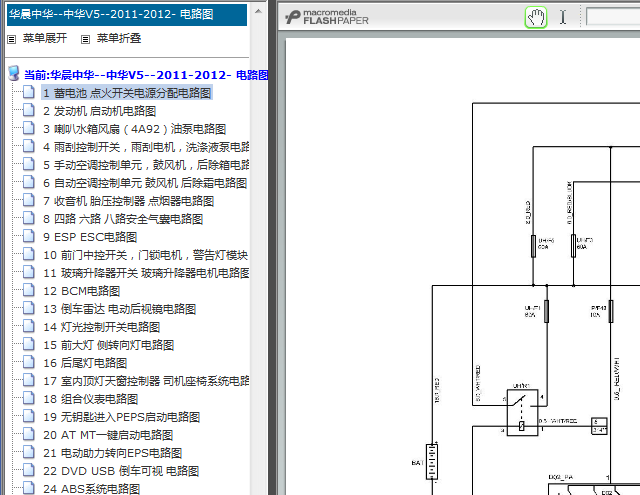This screenshot has width=640, height=495.
Task: Open root node 当前:华晨中华--中华V5 电路图
Action: pos(146,75)
